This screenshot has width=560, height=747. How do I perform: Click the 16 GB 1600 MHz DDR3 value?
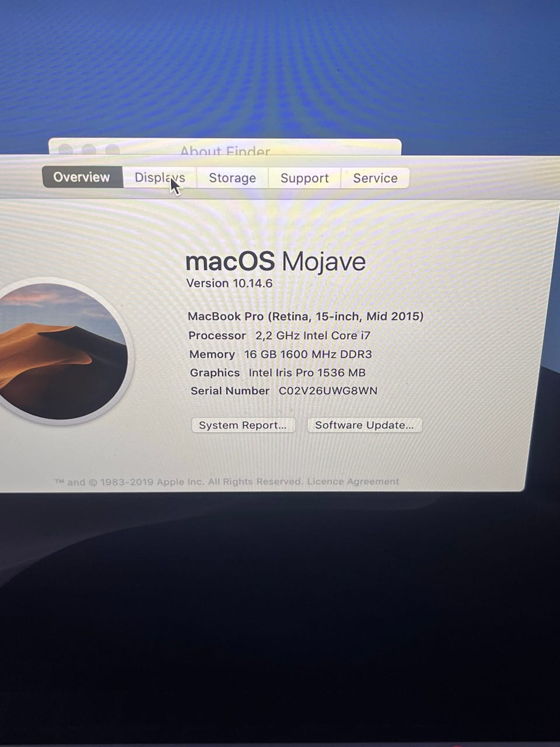(308, 354)
